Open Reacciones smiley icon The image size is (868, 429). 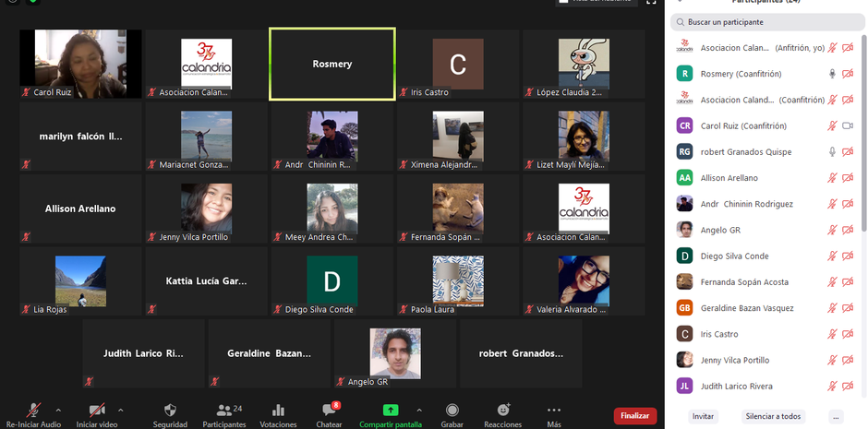pos(503,411)
